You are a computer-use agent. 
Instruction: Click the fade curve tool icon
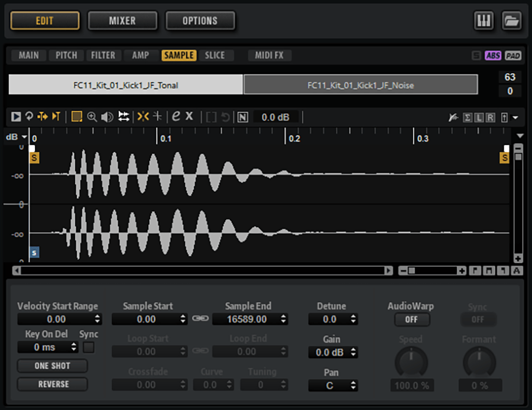pyautogui.click(x=453, y=118)
